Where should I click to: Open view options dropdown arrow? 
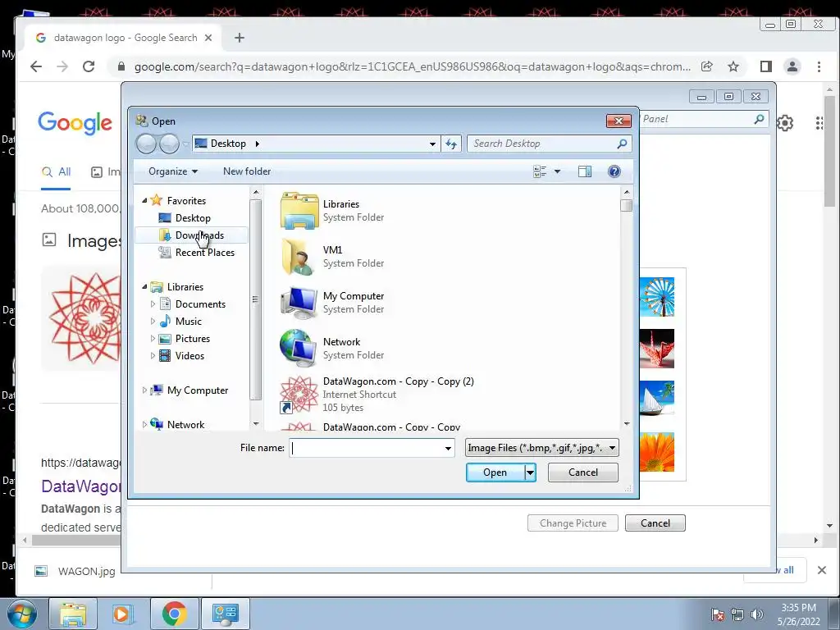pyautogui.click(x=557, y=171)
